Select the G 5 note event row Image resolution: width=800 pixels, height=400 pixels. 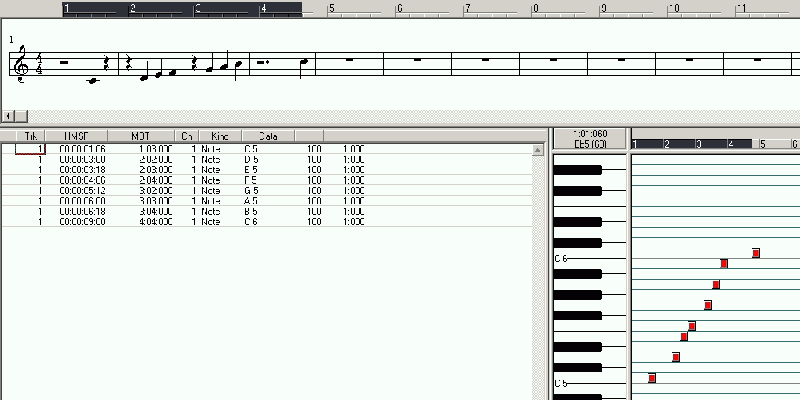[200, 190]
